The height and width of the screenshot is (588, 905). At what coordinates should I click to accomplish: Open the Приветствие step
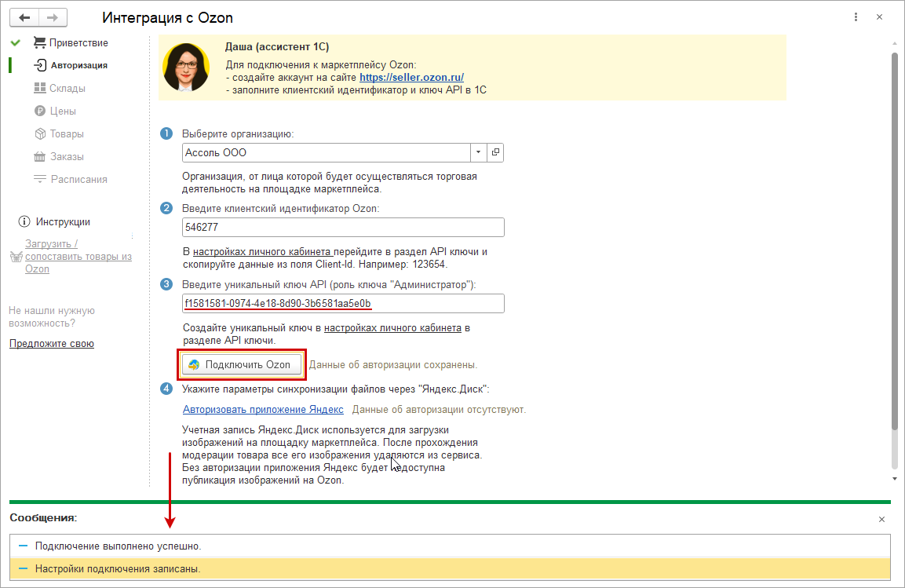pyautogui.click(x=78, y=42)
